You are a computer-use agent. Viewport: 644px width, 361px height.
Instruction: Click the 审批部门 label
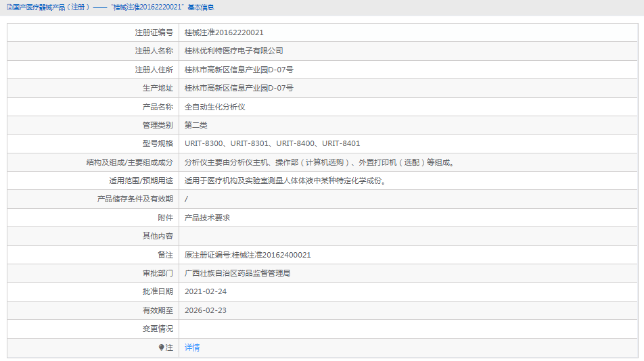pyautogui.click(x=158, y=273)
